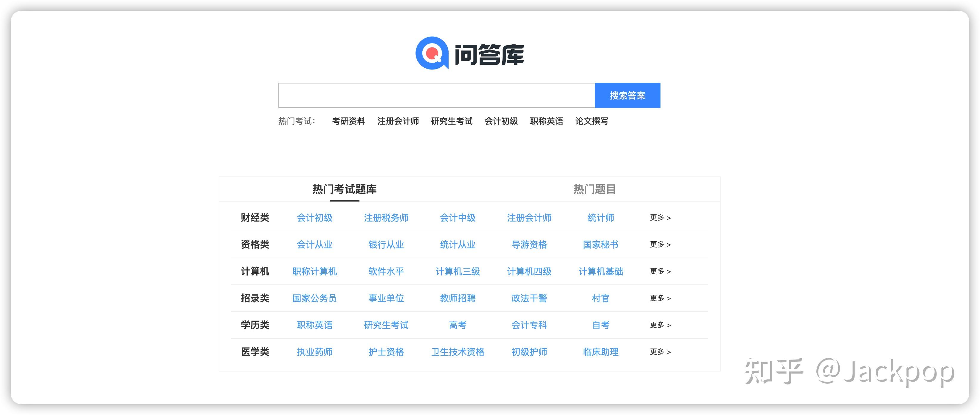Open the 高考 question bank
Viewport: 980px width, 415px height.
pyautogui.click(x=458, y=325)
